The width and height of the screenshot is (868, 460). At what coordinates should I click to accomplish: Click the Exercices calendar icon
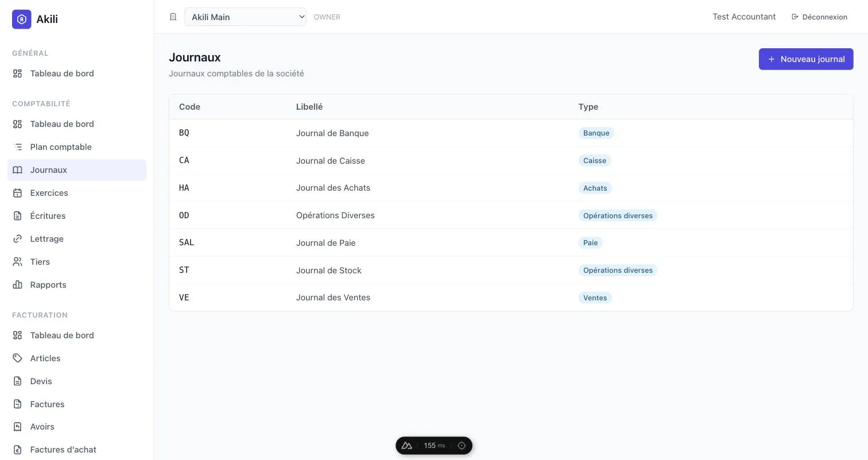(18, 193)
